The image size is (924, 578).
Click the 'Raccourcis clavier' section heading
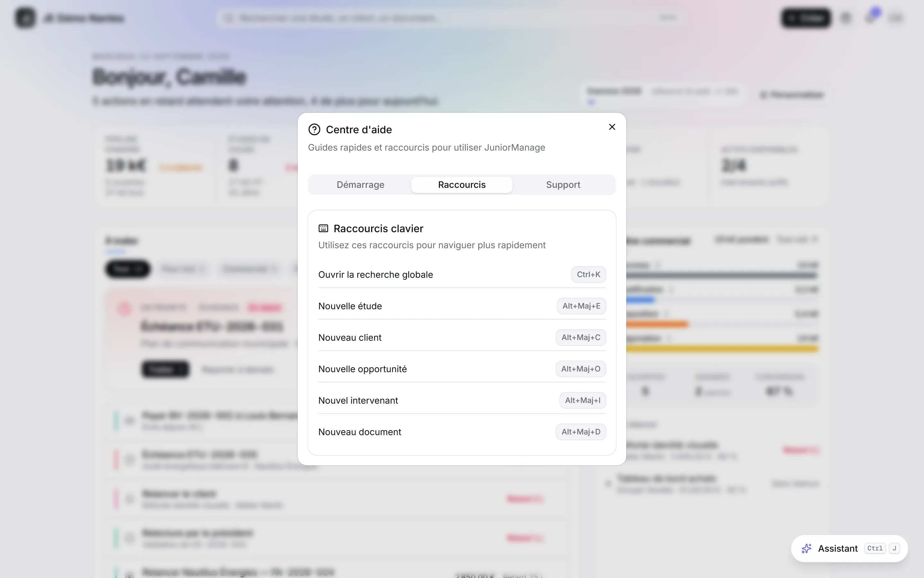coord(378,229)
